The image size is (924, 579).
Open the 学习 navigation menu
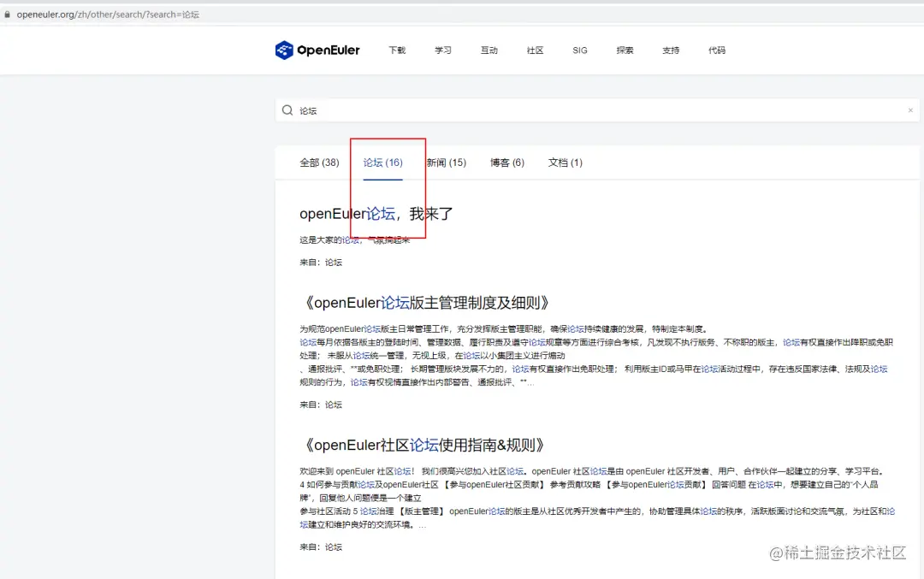(443, 51)
